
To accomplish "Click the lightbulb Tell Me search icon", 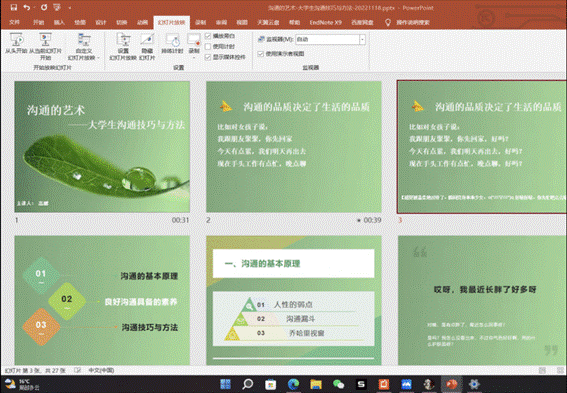I will pyautogui.click(x=388, y=22).
